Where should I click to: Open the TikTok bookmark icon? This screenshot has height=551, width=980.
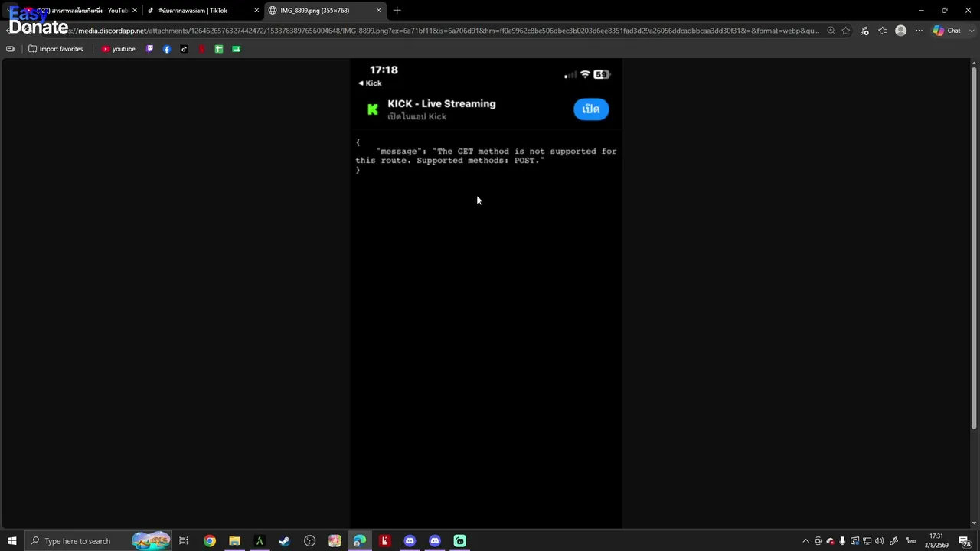[184, 49]
